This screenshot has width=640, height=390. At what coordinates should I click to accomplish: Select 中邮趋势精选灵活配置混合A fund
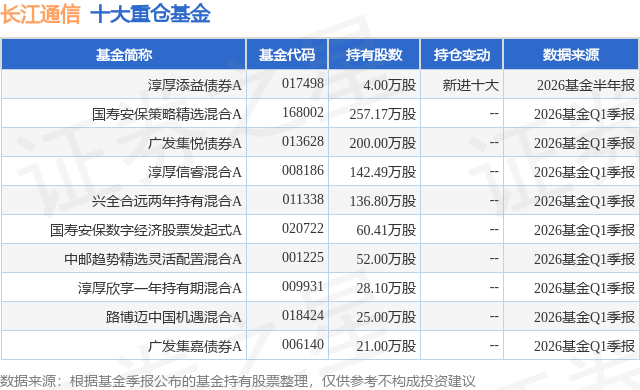point(153,259)
